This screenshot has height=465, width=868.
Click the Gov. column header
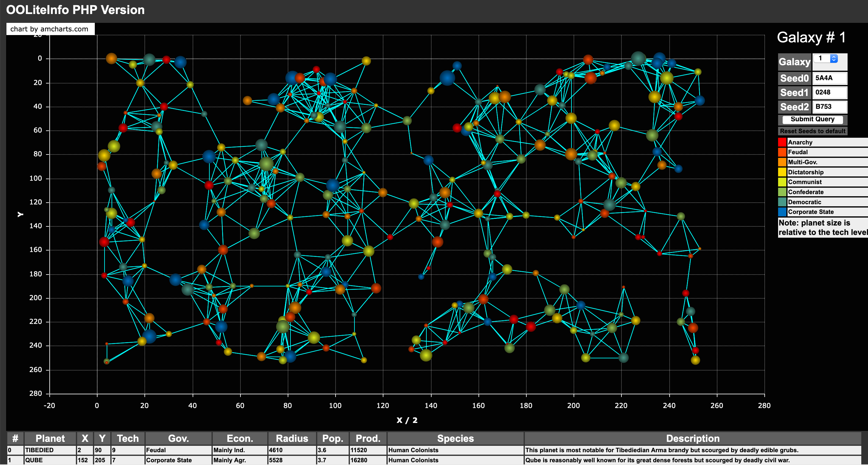tap(178, 438)
